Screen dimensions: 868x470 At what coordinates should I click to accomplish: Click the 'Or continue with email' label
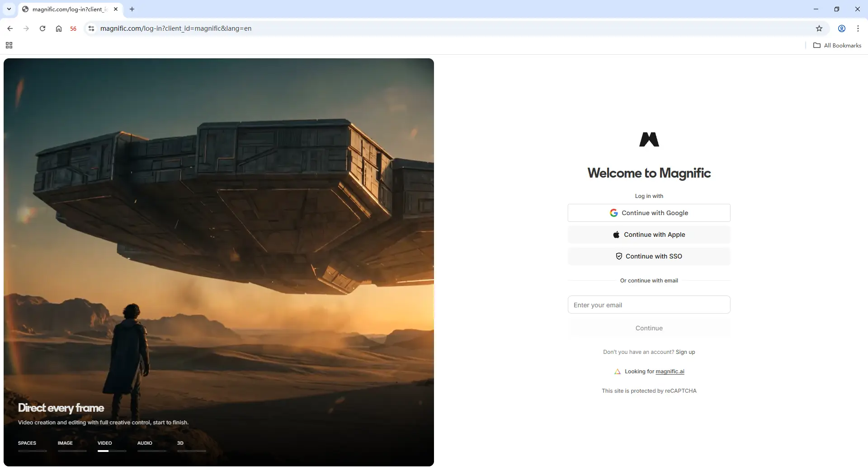coord(649,281)
